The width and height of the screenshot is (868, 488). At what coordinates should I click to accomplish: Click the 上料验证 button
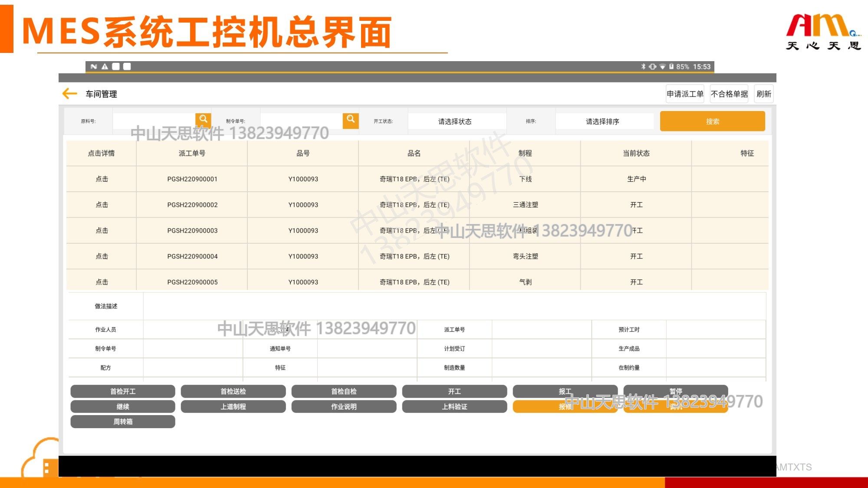pyautogui.click(x=454, y=406)
